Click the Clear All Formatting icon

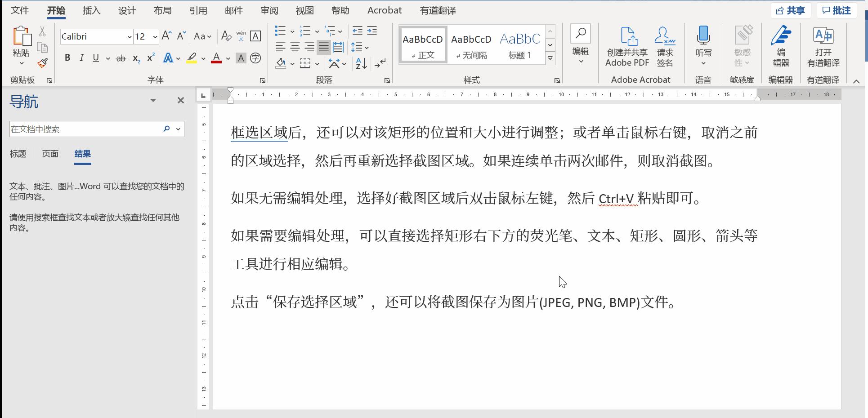[226, 36]
